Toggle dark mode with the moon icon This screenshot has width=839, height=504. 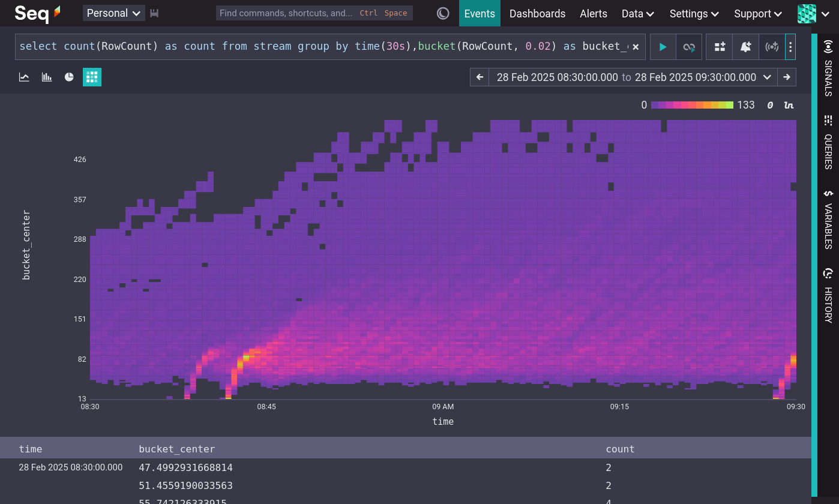tap(443, 13)
